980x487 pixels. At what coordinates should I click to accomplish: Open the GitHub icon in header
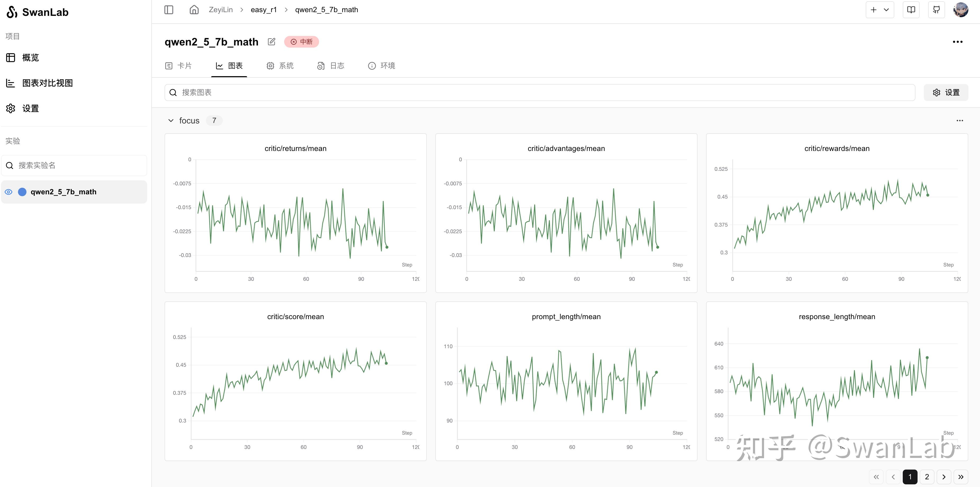pyautogui.click(x=936, y=10)
